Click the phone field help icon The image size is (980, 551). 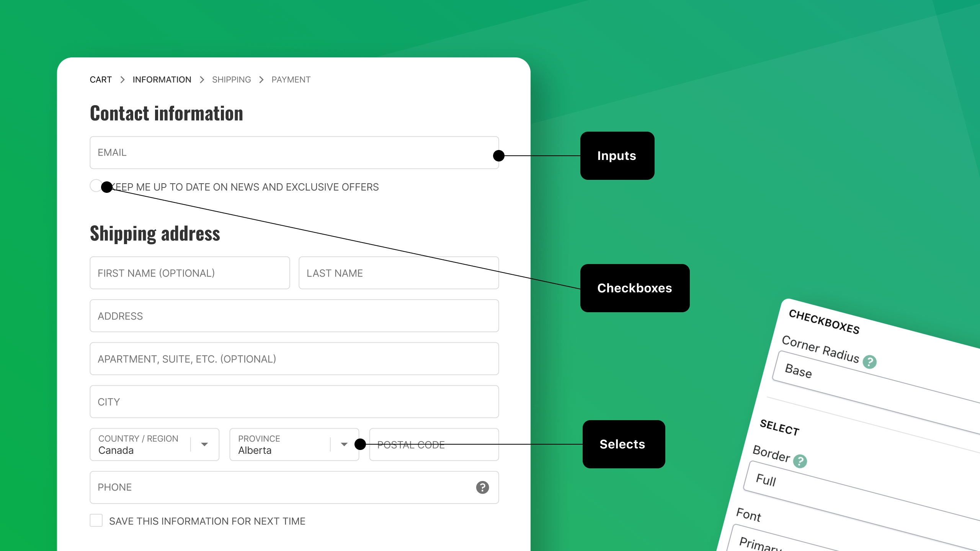point(483,487)
